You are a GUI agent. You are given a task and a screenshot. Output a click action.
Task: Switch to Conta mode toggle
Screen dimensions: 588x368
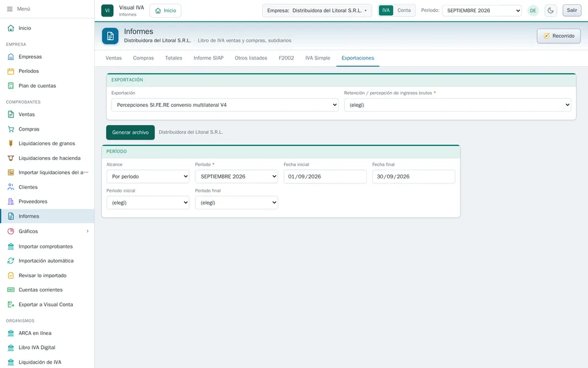[x=404, y=10]
